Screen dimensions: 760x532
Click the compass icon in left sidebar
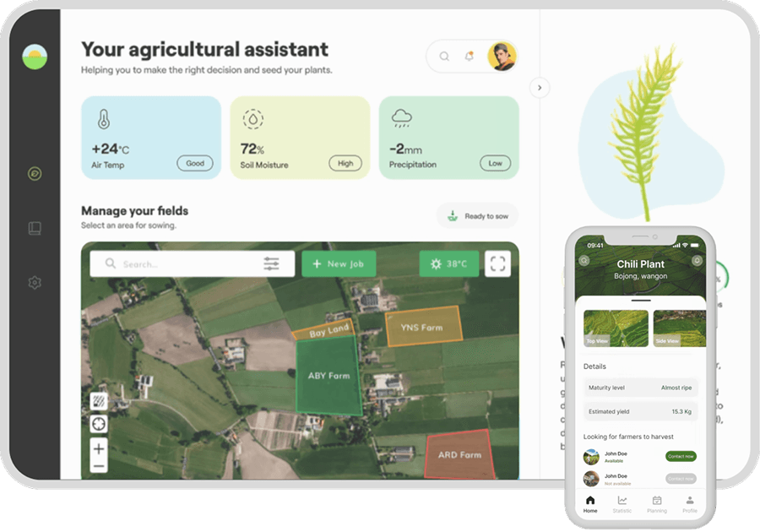35,174
